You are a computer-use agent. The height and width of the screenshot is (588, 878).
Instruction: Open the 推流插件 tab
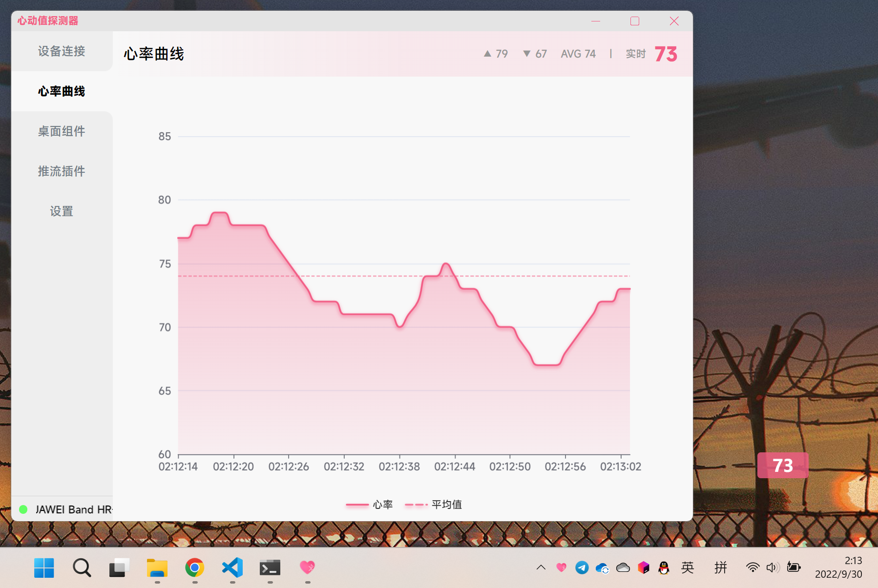click(62, 171)
